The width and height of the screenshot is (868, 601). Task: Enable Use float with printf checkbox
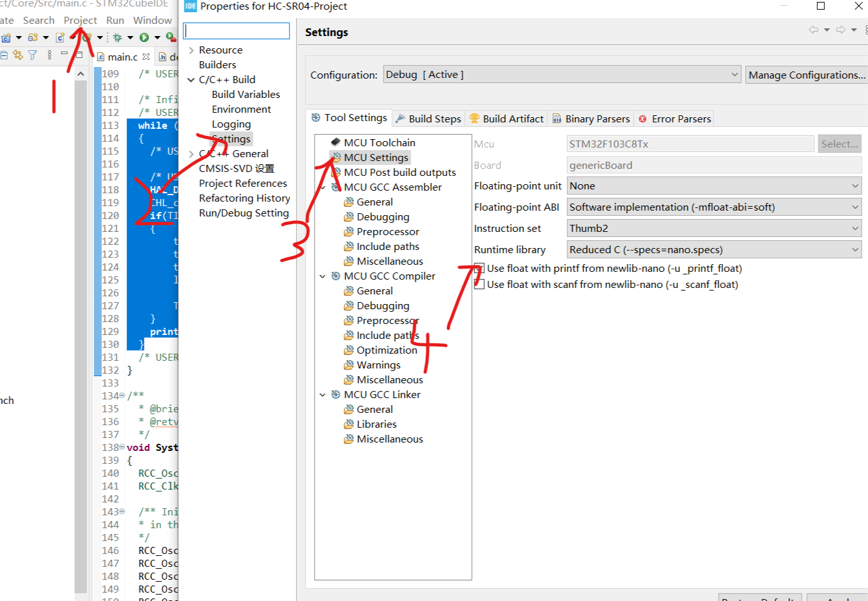pyautogui.click(x=479, y=269)
